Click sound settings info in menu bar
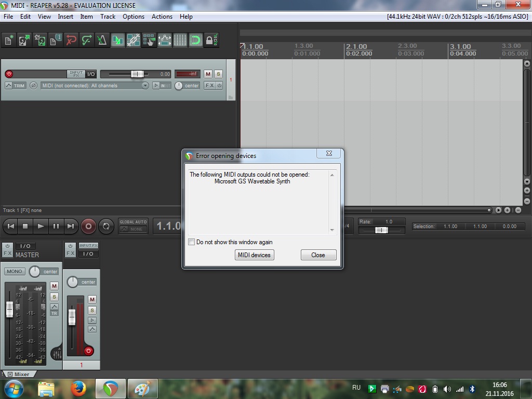This screenshot has width=532, height=399. [x=457, y=17]
